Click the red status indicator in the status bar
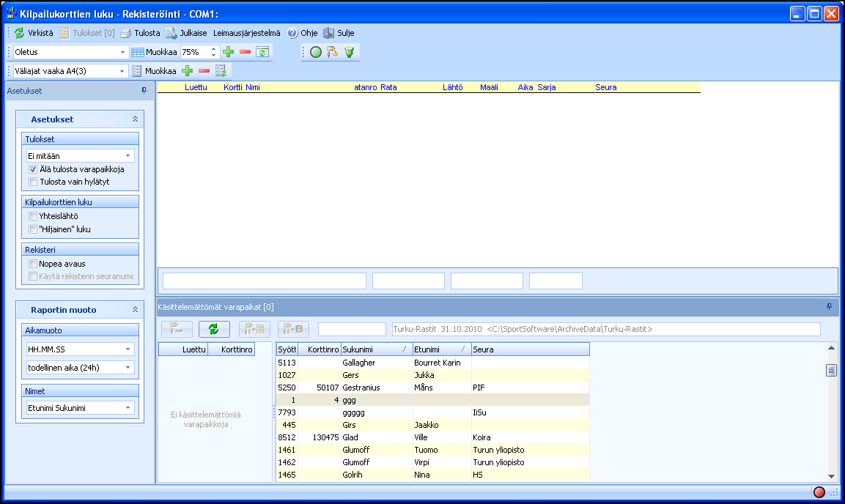This screenshot has width=845, height=504. [819, 492]
